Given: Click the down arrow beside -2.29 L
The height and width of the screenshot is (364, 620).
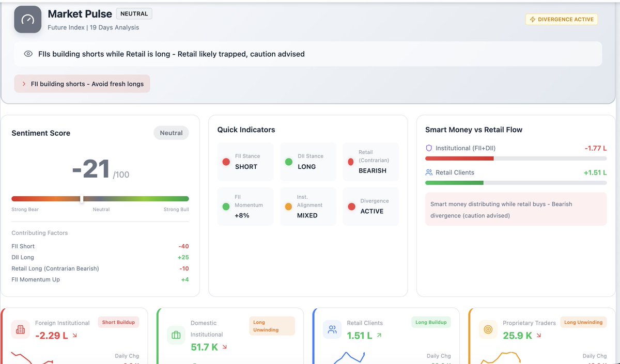Looking at the screenshot, I should coord(74,336).
